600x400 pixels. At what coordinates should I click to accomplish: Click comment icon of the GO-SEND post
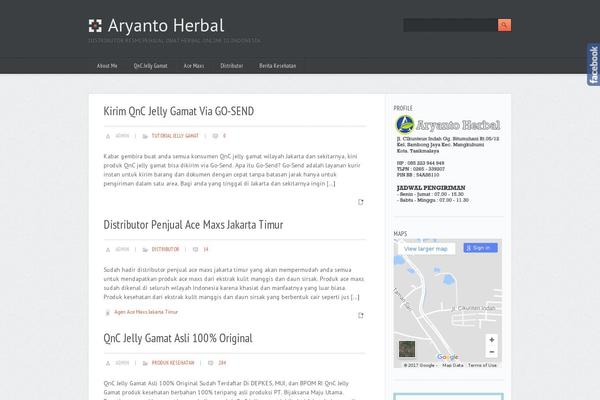[x=215, y=136]
